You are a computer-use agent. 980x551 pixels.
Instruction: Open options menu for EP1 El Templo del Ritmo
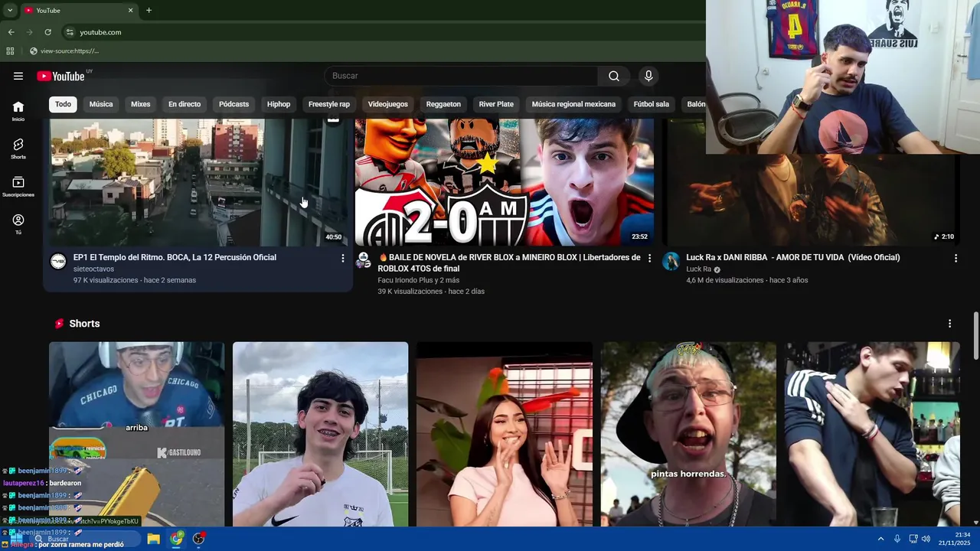click(x=342, y=259)
